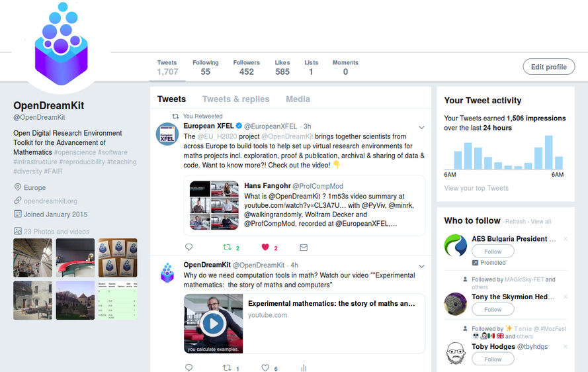Click View all in Who to follow
The width and height of the screenshot is (588, 372).
coord(541,222)
